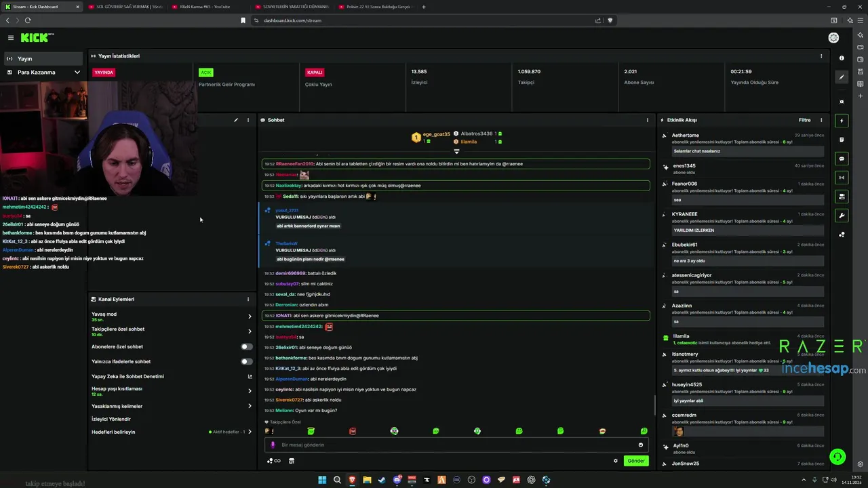Bookmark this page using address bar icon
Screen dimensions: 868x488
point(243,20)
